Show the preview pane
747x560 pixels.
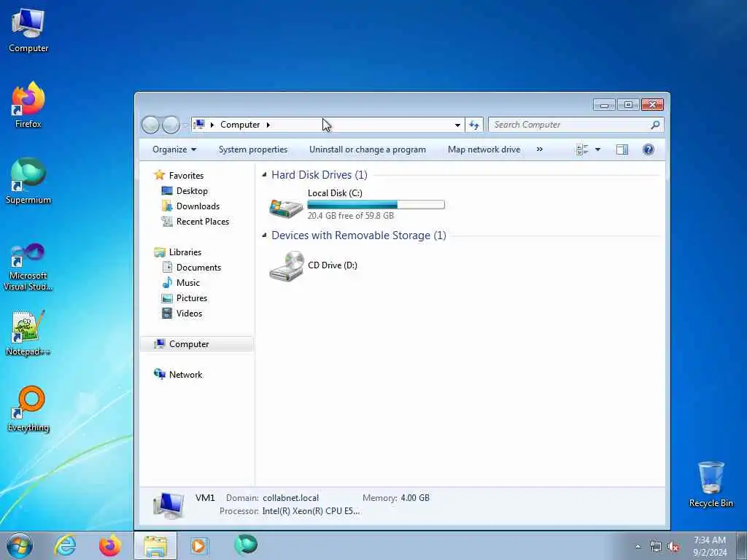622,149
